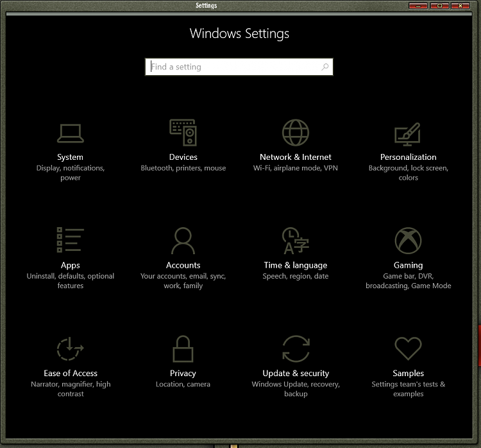
Task: Click the Time & language label
Action: coord(296,265)
